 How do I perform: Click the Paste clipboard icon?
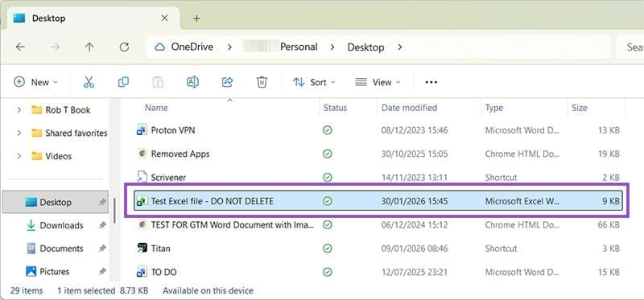click(x=158, y=82)
